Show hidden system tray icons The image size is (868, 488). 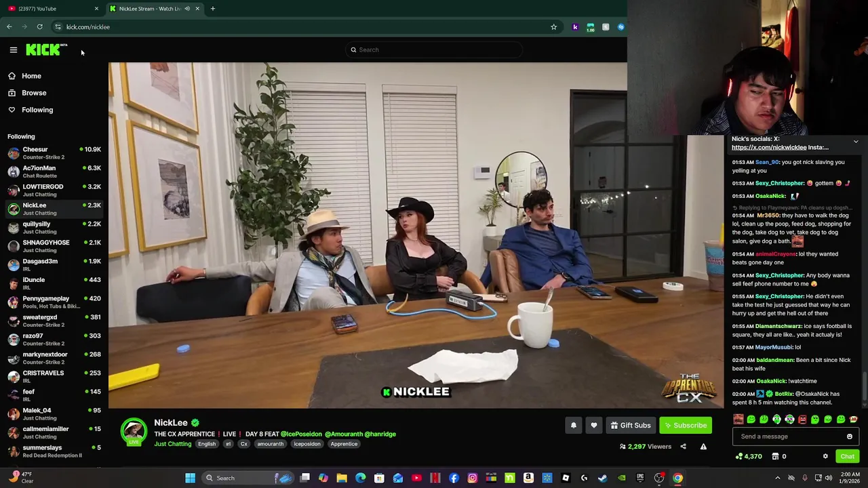778,478
